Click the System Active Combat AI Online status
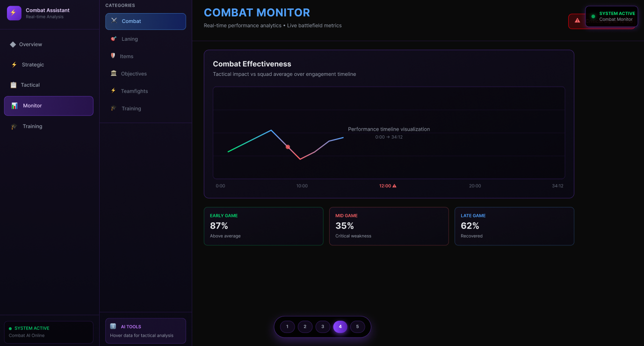 point(49,332)
